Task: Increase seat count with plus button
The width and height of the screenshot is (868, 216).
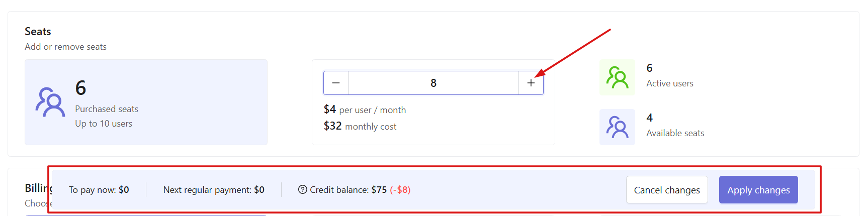Action: pyautogui.click(x=531, y=83)
